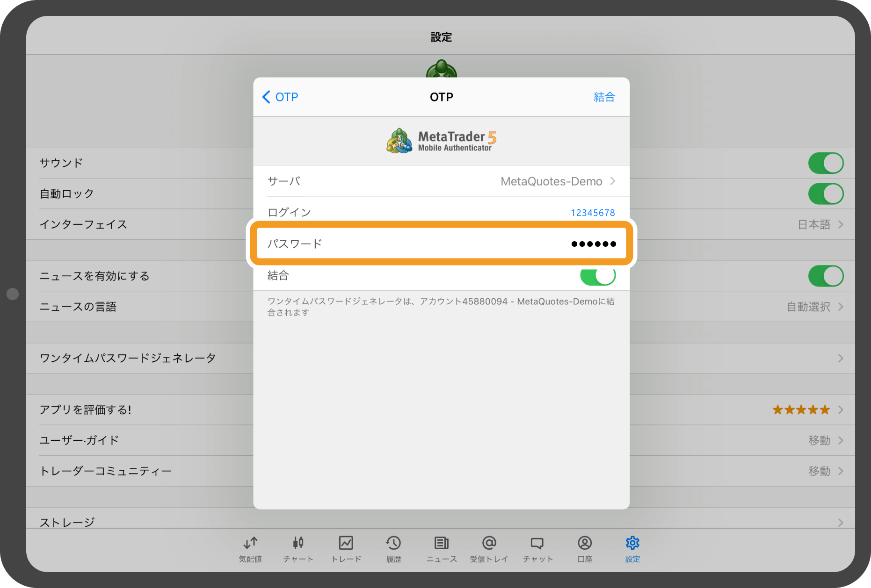
Task: Select the ニュース tab label
Action: (442, 559)
